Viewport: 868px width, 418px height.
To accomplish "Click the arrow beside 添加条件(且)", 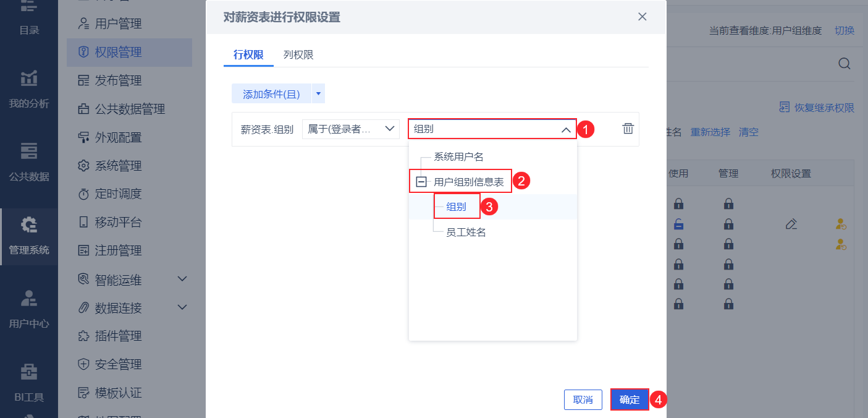I will (318, 94).
